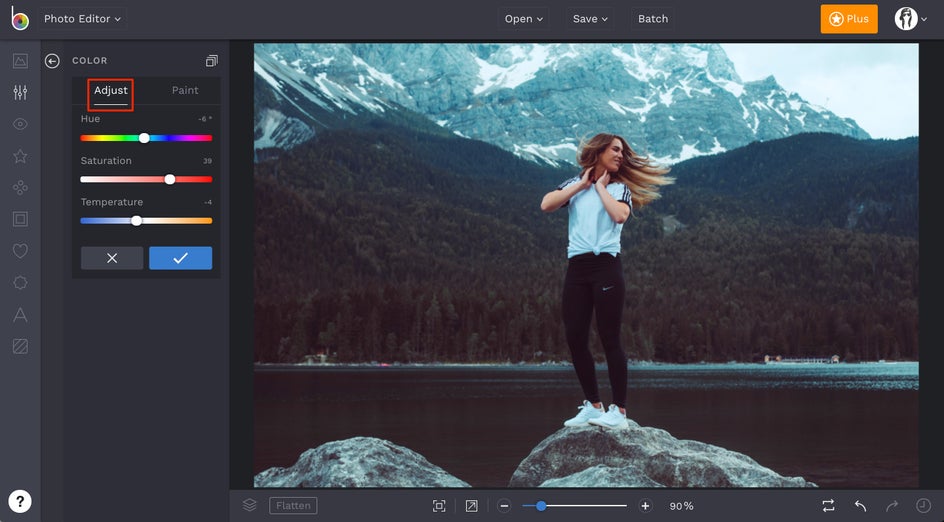Screen dimensions: 944x522
Task: Click the Hue value -6°
Action: (205, 119)
